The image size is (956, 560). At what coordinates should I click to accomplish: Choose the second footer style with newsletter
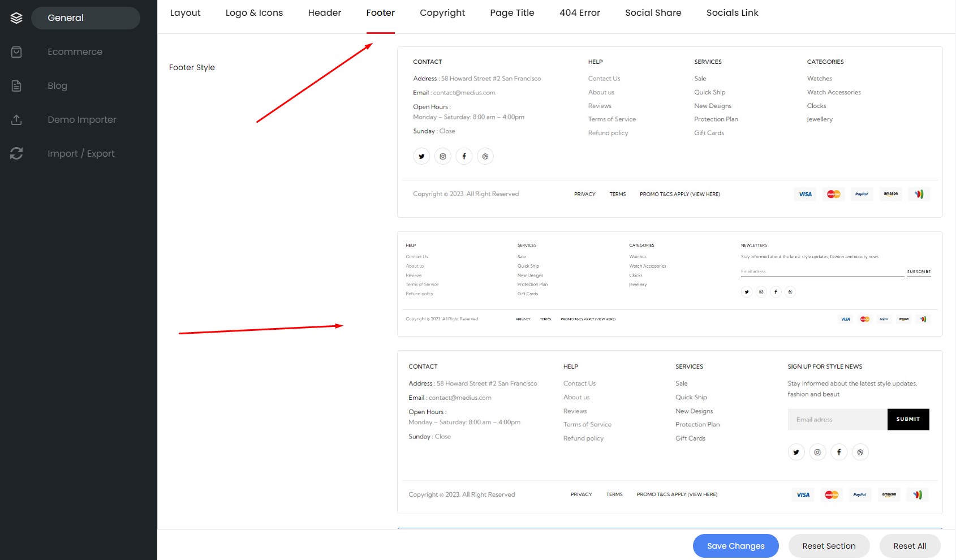[669, 284]
